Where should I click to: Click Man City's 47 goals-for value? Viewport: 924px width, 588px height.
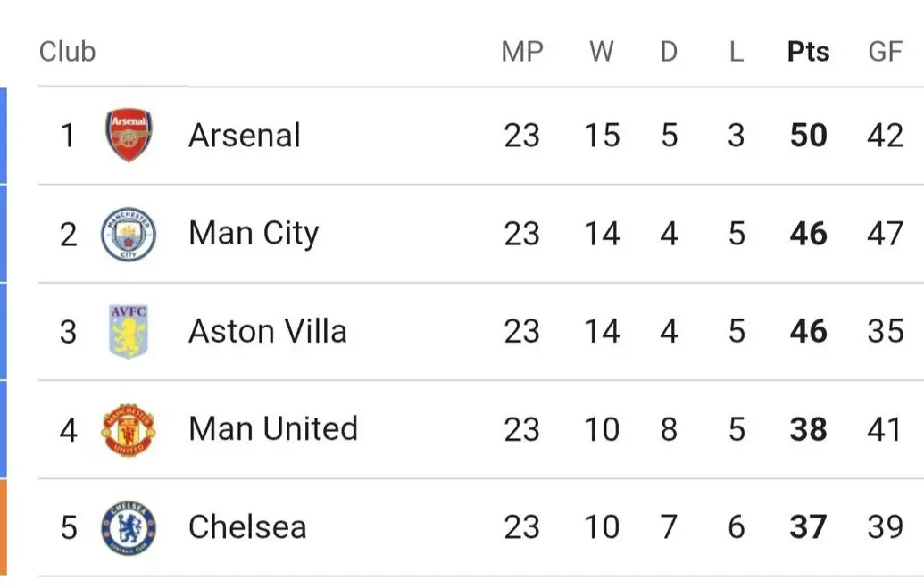(x=886, y=234)
